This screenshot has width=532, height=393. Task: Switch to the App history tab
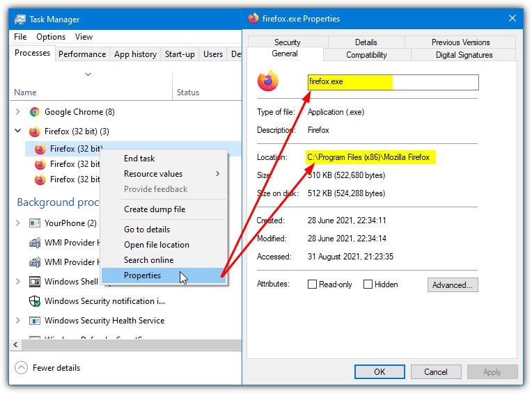tap(135, 54)
